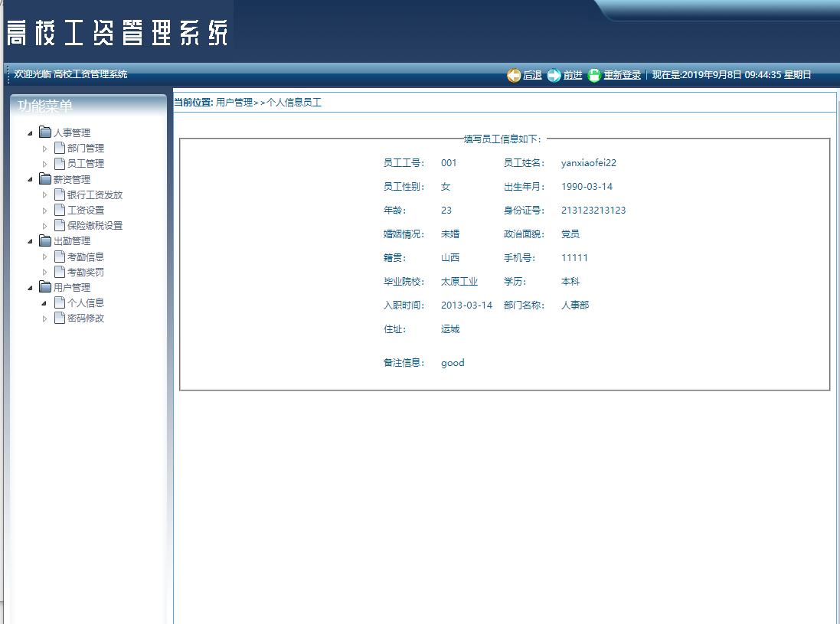Select 员工管理 in the sidebar tree
840x624 pixels.
click(86, 163)
